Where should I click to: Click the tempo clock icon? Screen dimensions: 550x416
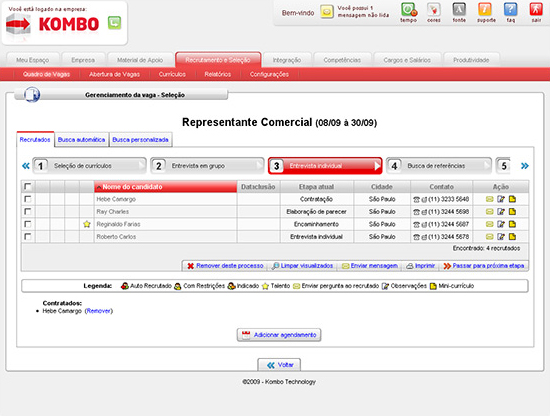[409, 10]
